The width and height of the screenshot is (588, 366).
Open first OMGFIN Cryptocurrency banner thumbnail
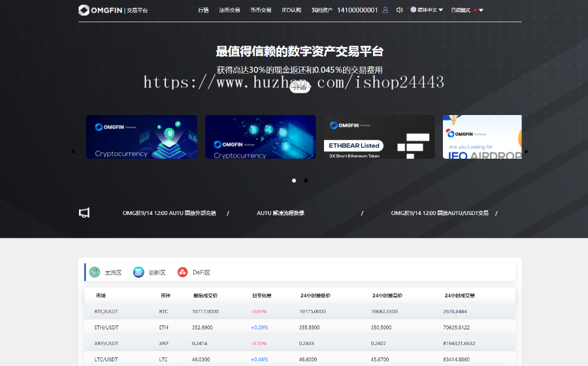click(x=142, y=137)
